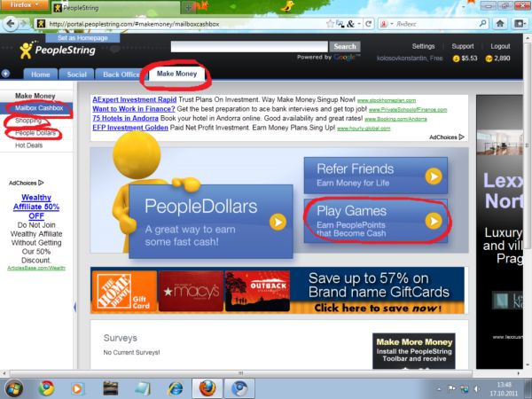
Task: Select the Make Money tab
Action: point(176,74)
